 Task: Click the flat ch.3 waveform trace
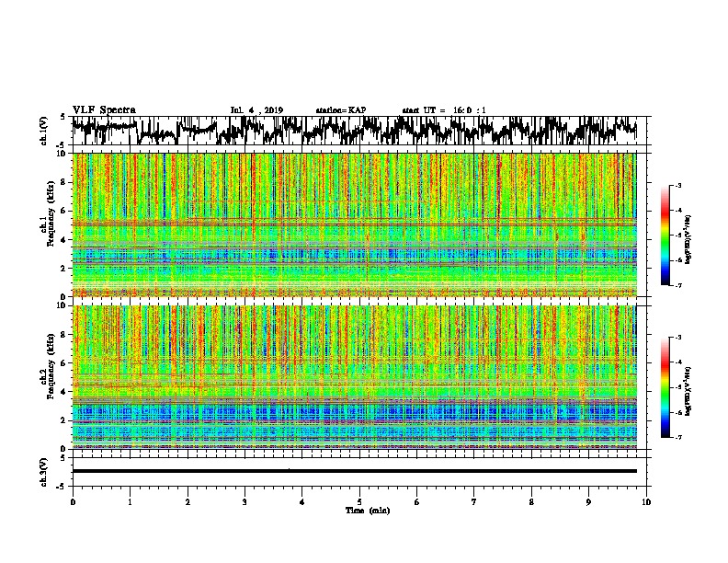355,471
